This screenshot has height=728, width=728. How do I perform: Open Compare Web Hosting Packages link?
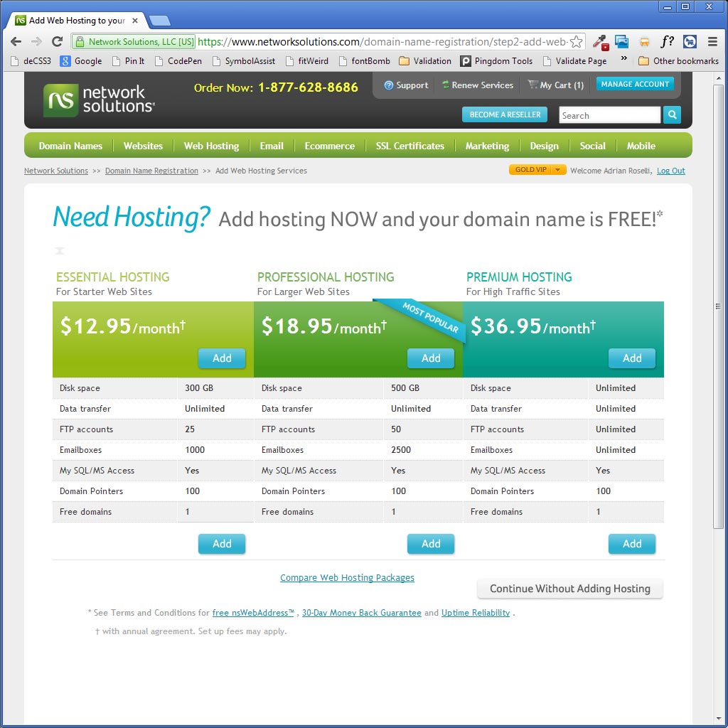click(x=347, y=577)
